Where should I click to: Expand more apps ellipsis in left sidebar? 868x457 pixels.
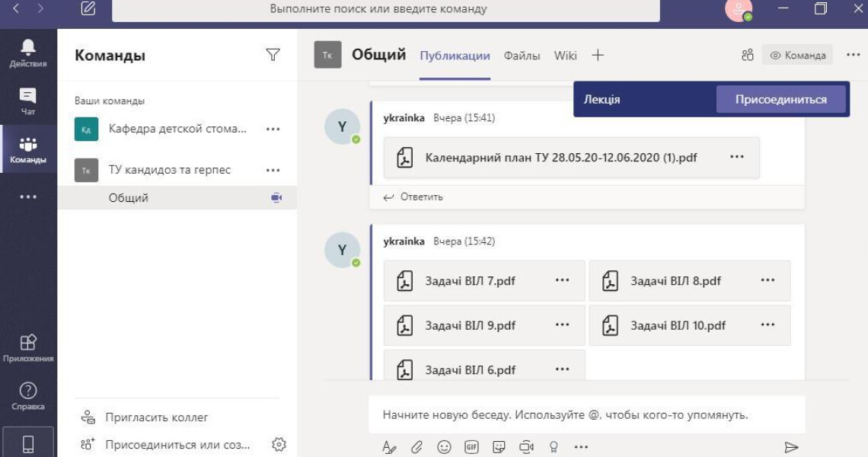click(x=28, y=197)
